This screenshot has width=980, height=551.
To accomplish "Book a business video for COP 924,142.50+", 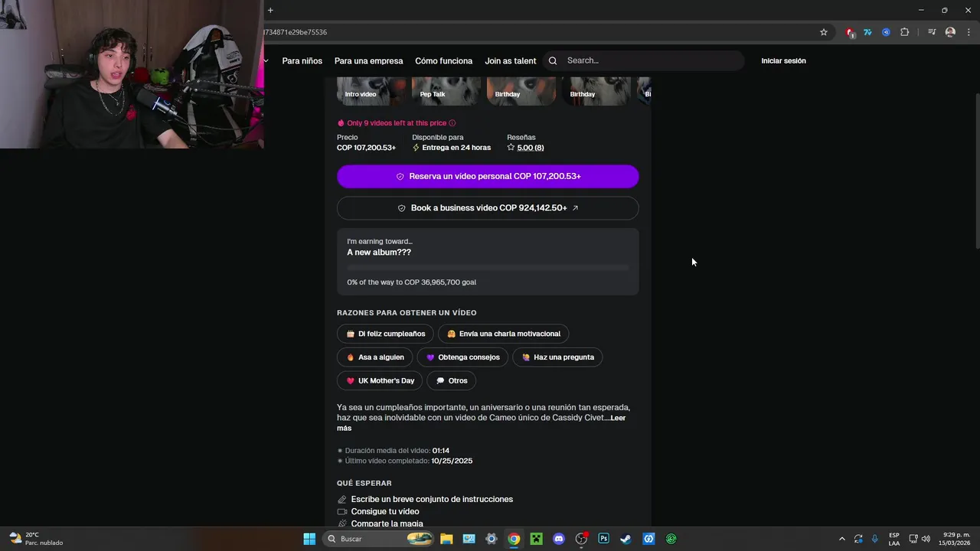I will [488, 208].
